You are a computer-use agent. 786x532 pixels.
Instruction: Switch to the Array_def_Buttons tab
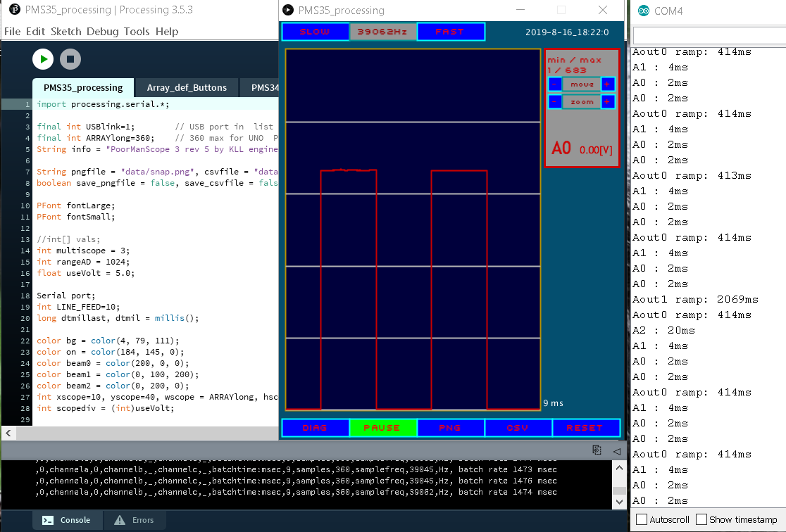point(187,88)
